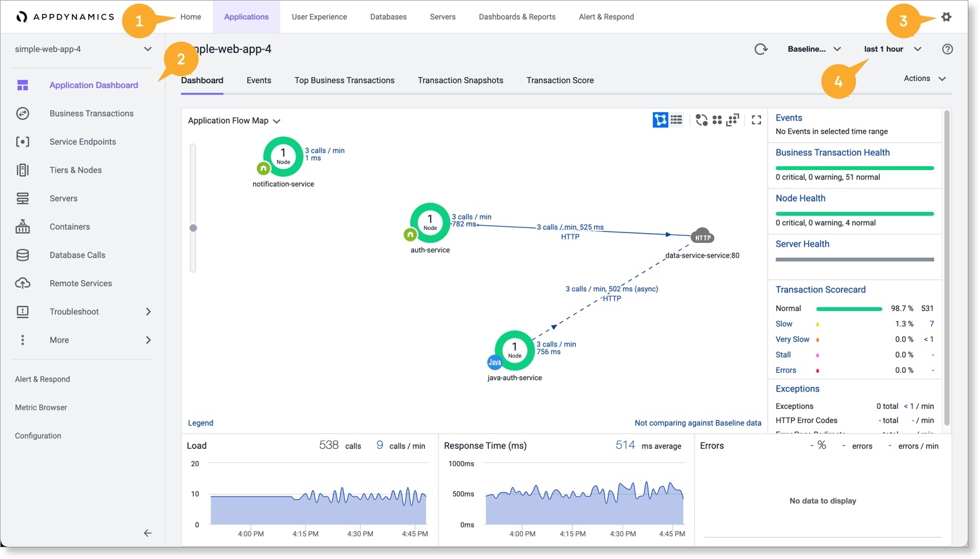Expand the More submenu arrow
Image resolution: width=980 pixels, height=559 pixels.
(x=148, y=340)
